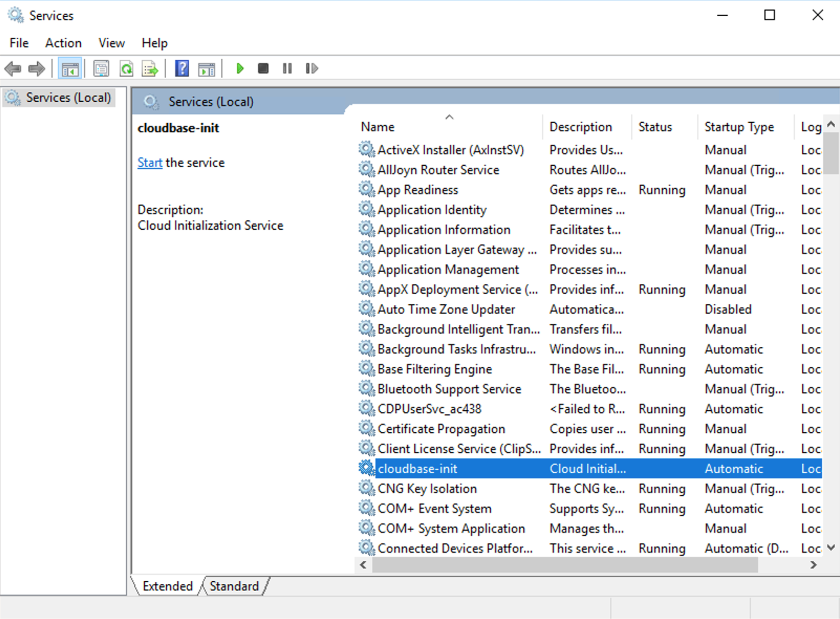Open the Action menu
840x619 pixels.
coord(63,43)
